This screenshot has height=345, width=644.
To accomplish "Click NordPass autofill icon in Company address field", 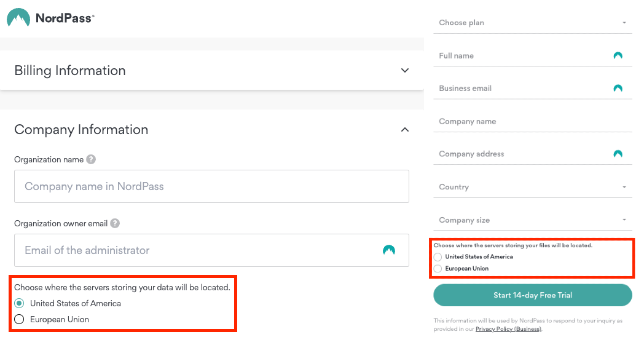I will [618, 154].
